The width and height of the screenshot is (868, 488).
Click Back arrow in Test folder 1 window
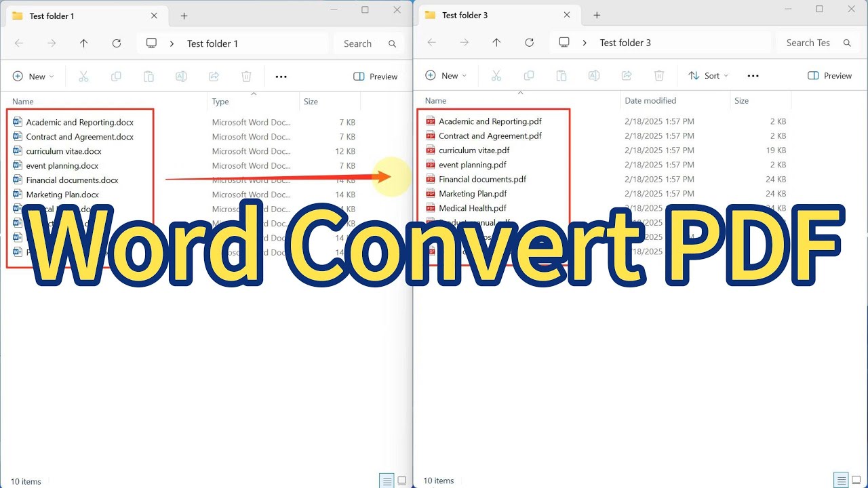[19, 43]
